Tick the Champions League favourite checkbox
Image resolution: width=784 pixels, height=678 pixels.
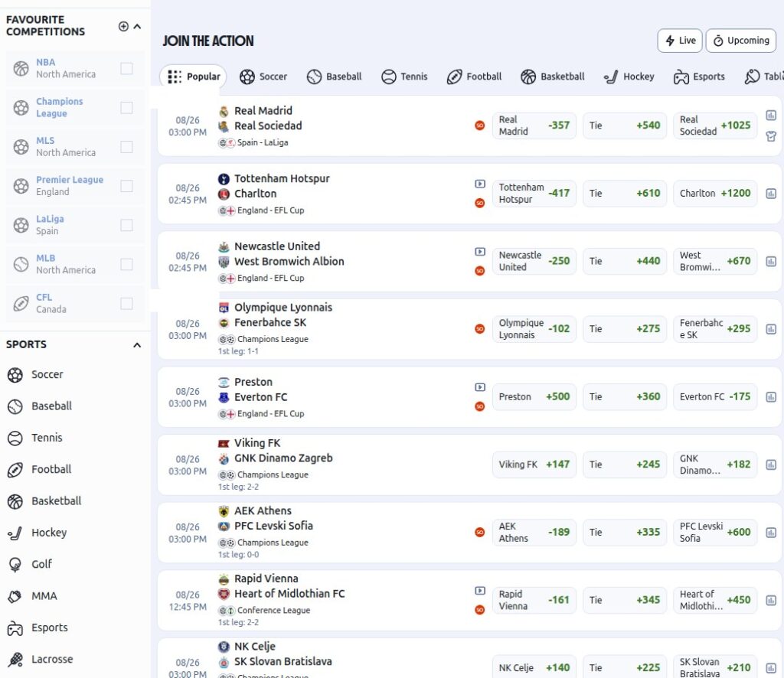pos(126,107)
